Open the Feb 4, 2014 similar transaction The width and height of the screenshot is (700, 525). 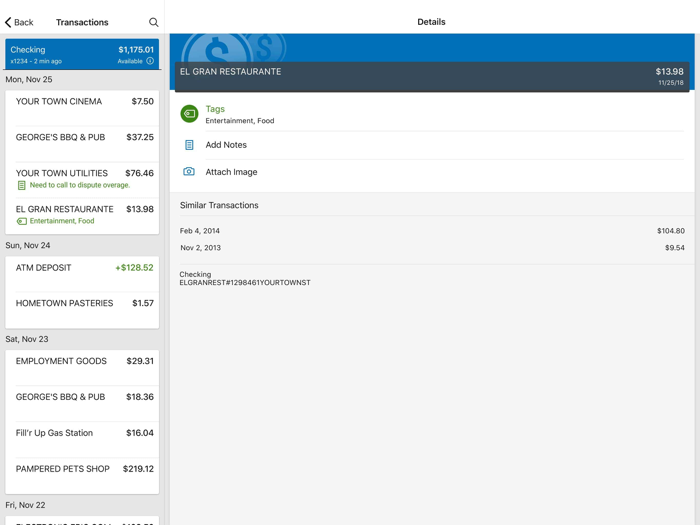(432, 231)
